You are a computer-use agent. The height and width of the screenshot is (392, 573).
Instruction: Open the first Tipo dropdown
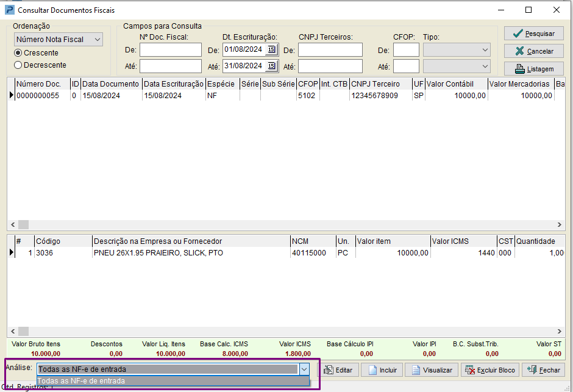click(457, 50)
